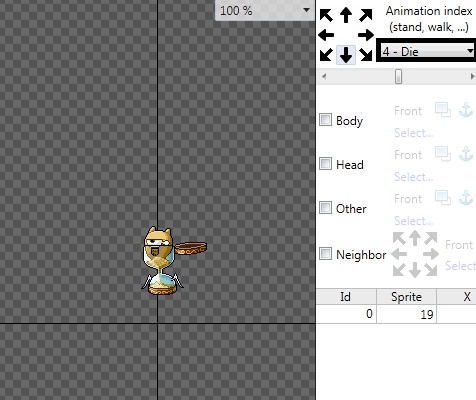Click Front label for Body
The image size is (476, 400).
coord(408,111)
